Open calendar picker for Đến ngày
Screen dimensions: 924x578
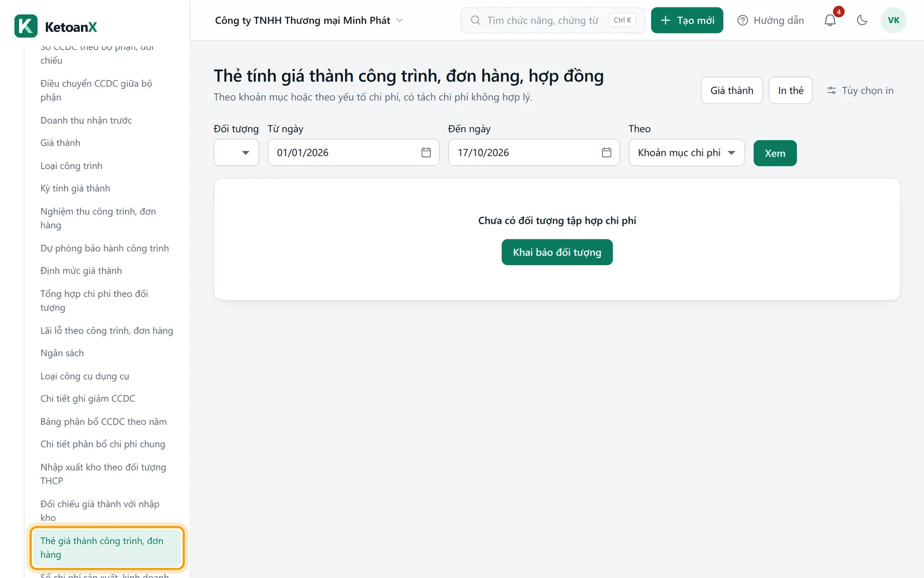(606, 153)
